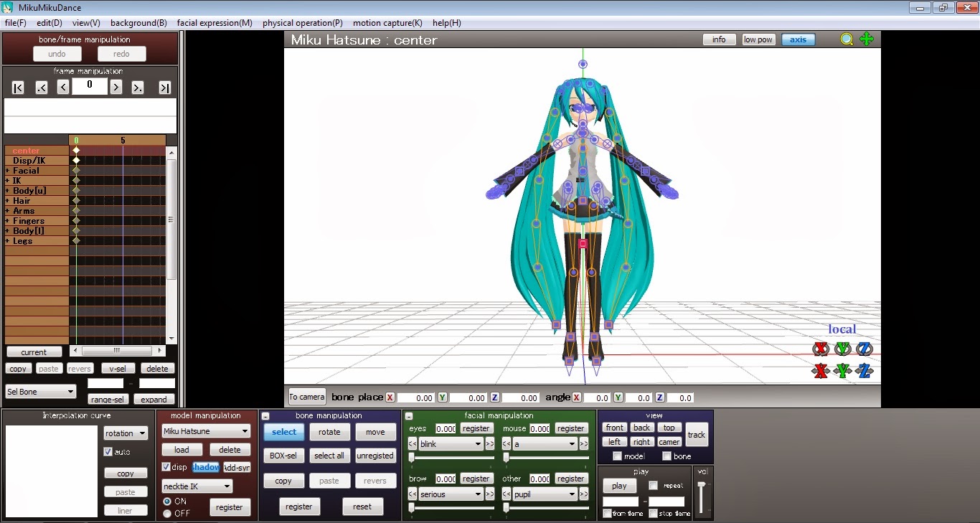Select the magnifying glass zoom icon above viewport
This screenshot has width=980, height=523.
coord(847,39)
